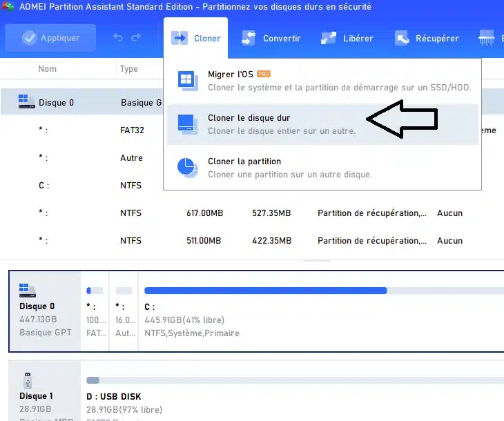Choose Cloner la partition entry
Viewport: 504px width, 421px height.
322,168
